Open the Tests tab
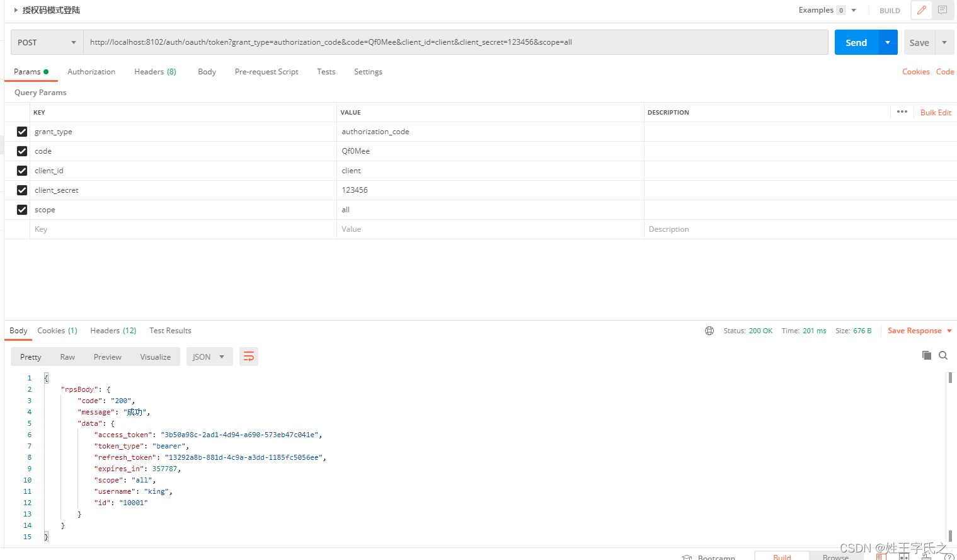Image resolution: width=957 pixels, height=560 pixels. click(326, 72)
